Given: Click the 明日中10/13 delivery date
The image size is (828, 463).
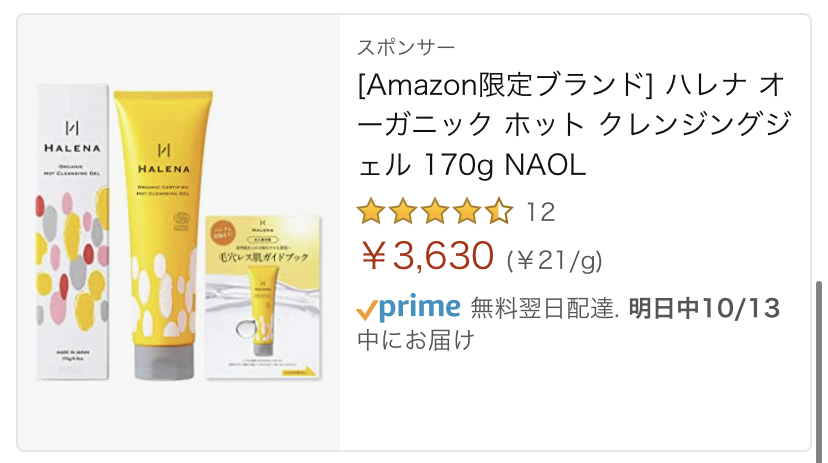Looking at the screenshot, I should (704, 308).
